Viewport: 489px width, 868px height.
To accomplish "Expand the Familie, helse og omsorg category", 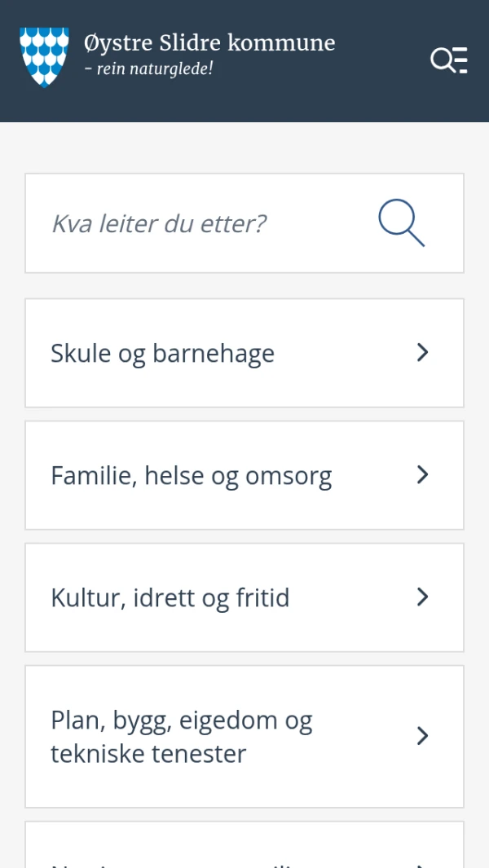I will point(244,474).
